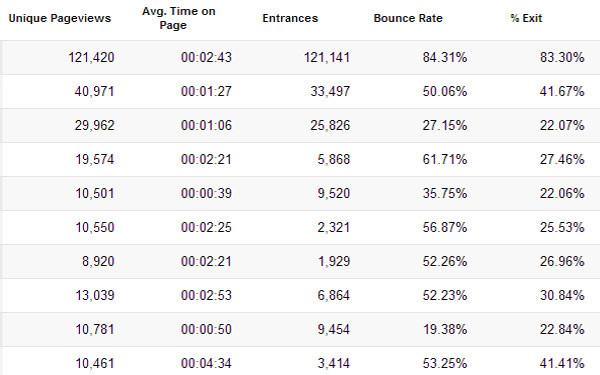Select entrances value 9,454
The height and width of the screenshot is (375, 600).
[x=333, y=330]
